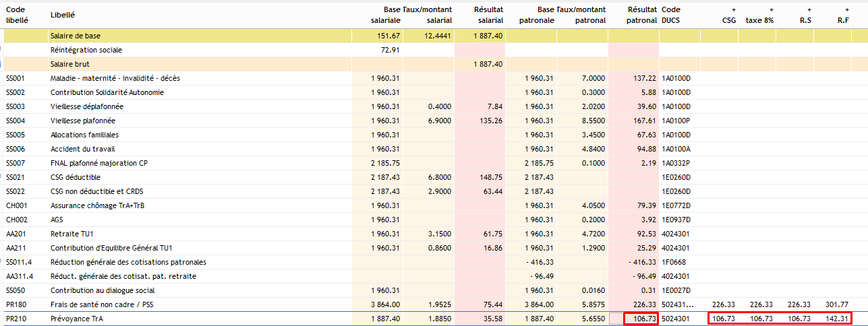Click the CSG déductible result 148.75
The width and height of the screenshot is (868, 326).
pyautogui.click(x=490, y=177)
